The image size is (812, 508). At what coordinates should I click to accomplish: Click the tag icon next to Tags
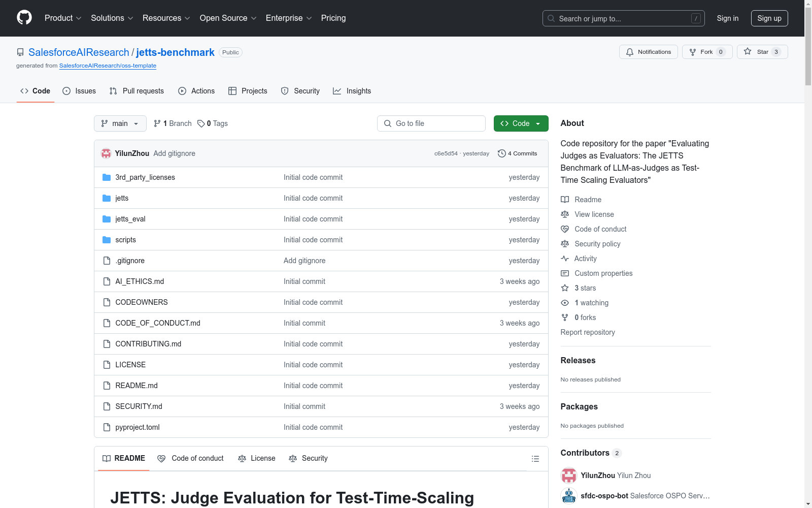point(201,123)
